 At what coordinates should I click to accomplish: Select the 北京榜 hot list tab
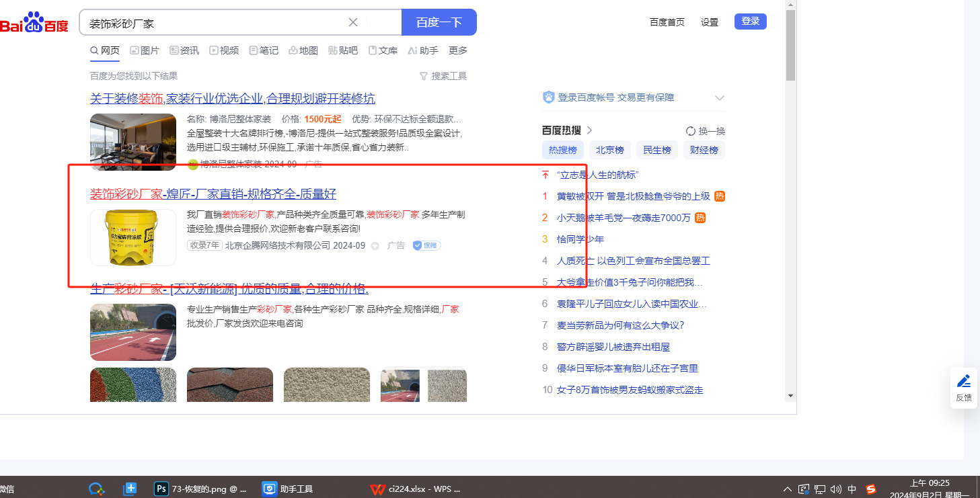609,150
